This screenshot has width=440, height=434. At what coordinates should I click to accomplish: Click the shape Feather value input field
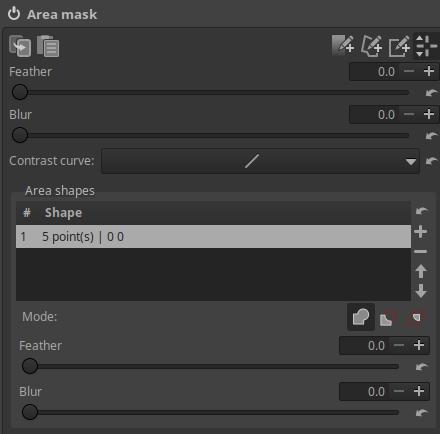pyautogui.click(x=364, y=346)
